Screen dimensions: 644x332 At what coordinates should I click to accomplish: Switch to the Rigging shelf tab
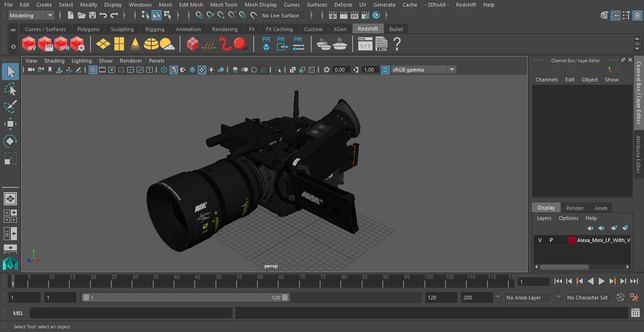point(155,29)
